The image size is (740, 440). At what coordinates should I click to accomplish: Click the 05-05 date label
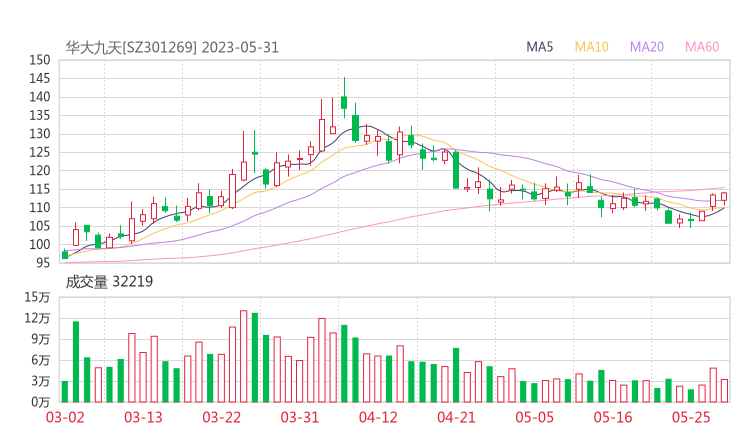pos(535,417)
